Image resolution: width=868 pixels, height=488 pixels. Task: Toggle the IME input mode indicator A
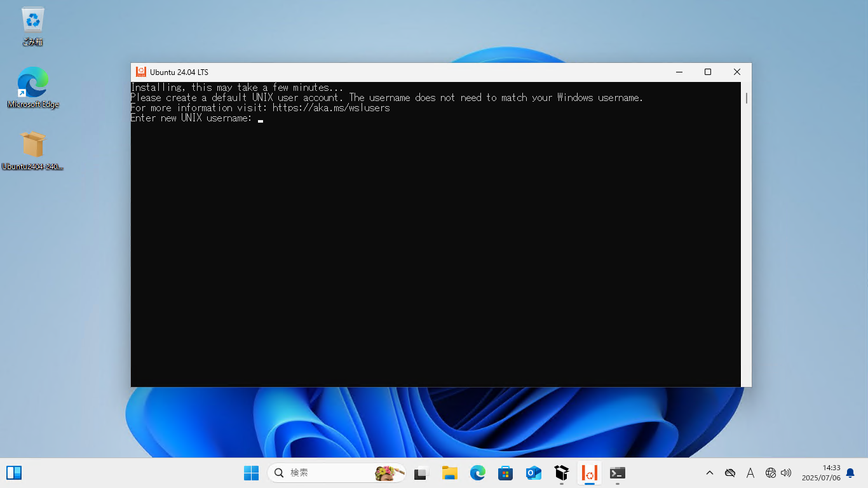(750, 473)
